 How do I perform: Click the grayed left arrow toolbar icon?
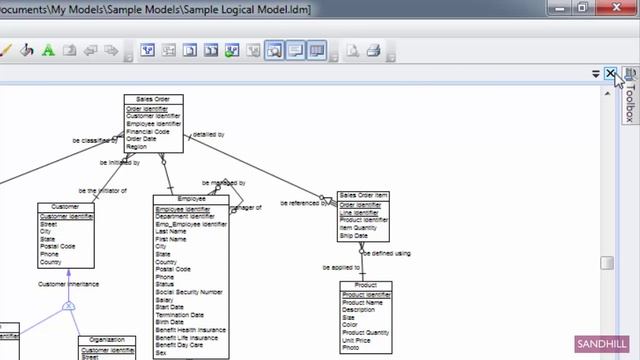[x=90, y=51]
